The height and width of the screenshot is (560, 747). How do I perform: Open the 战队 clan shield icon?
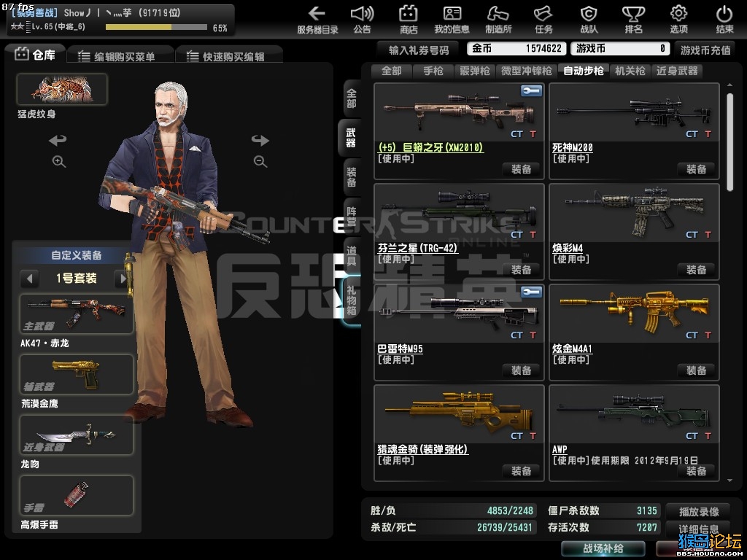(589, 13)
